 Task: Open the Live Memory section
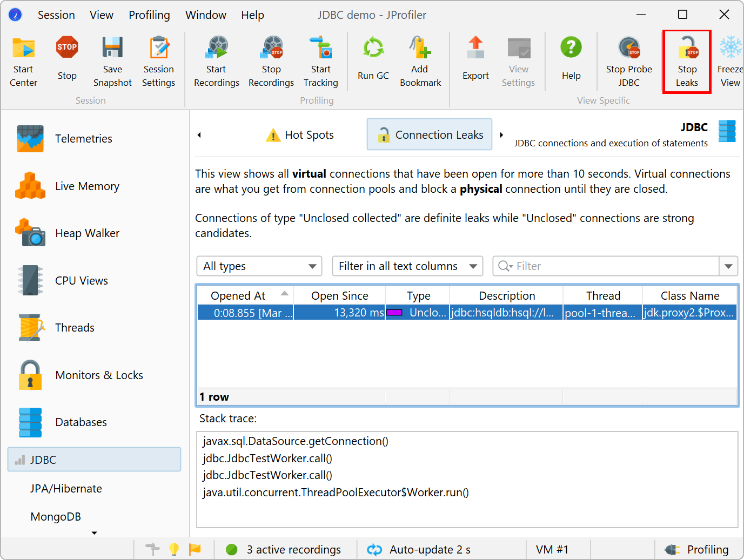[x=87, y=186]
